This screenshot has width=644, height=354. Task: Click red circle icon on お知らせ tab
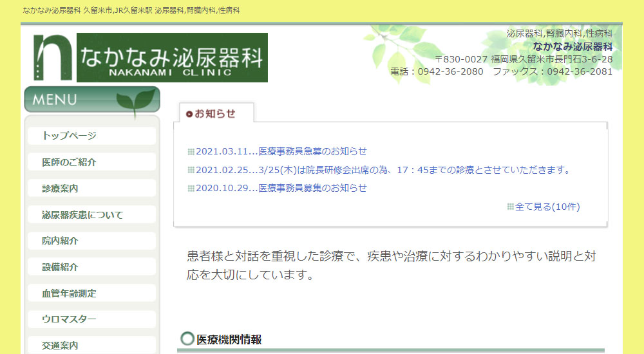189,114
